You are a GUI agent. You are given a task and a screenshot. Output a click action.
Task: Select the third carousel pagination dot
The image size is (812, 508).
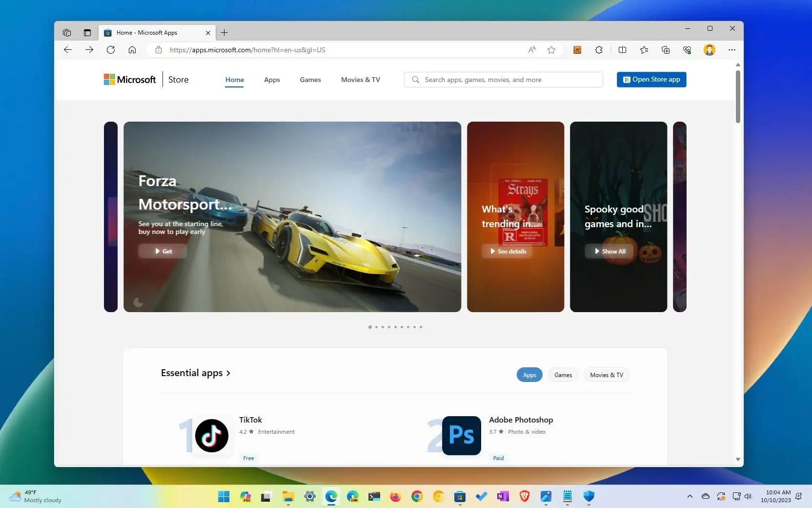coord(383,327)
